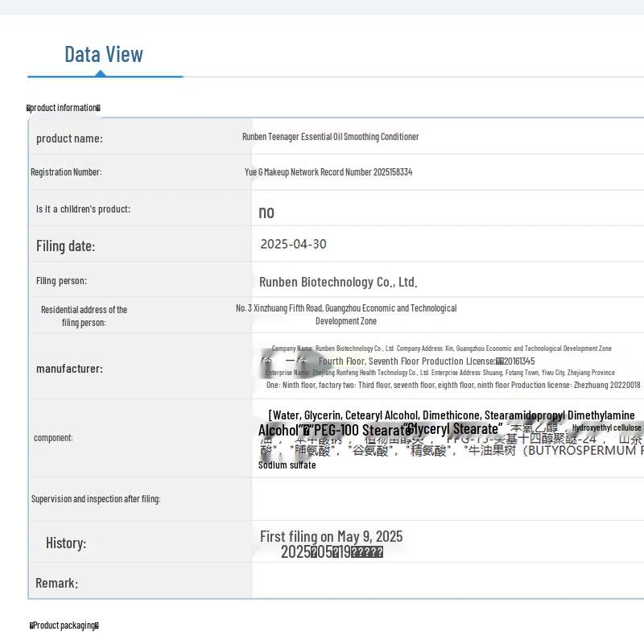Click the 'History:' label
The height and width of the screenshot is (644, 644).
click(66, 543)
